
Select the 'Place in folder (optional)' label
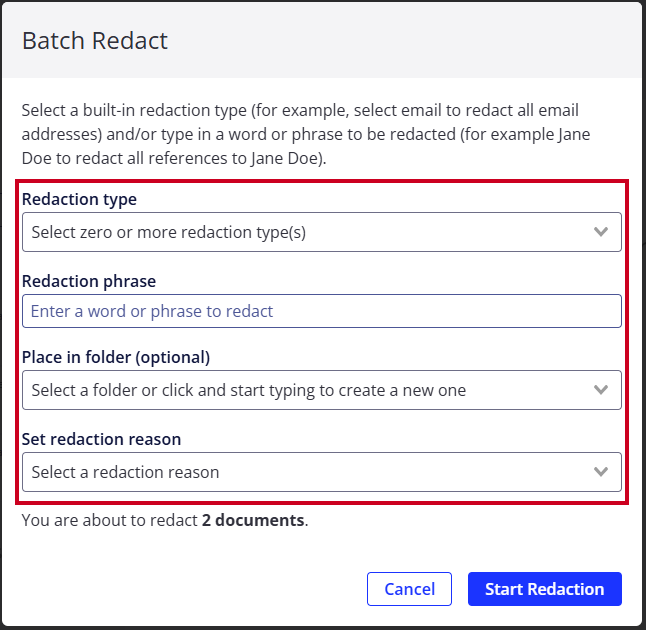tap(116, 357)
